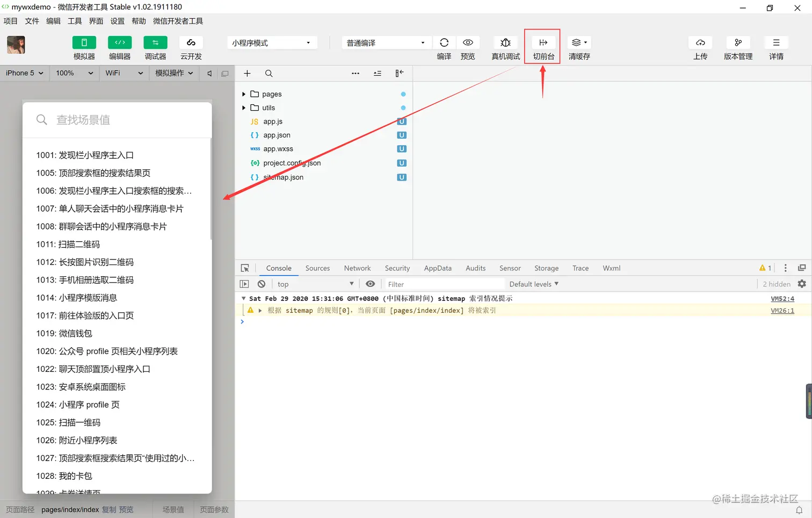The height and width of the screenshot is (518, 812).
Task: Switch to the Console tab
Action: (x=279, y=268)
